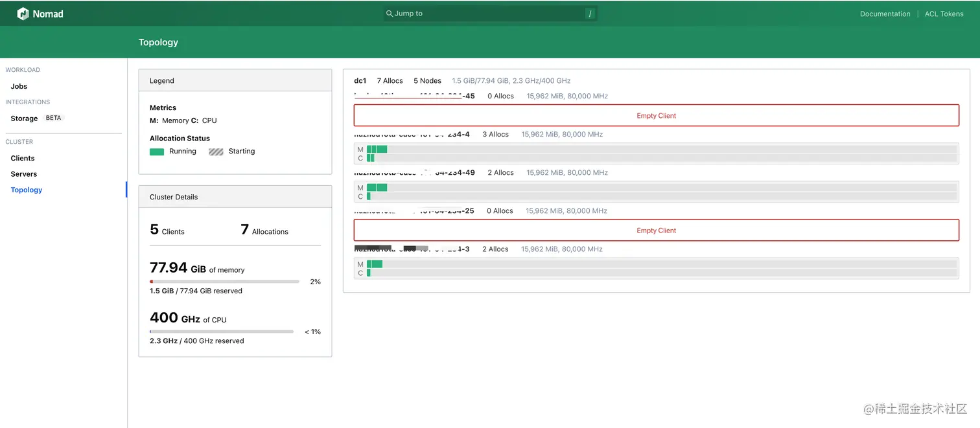Click node name ending 234-4

412,134
